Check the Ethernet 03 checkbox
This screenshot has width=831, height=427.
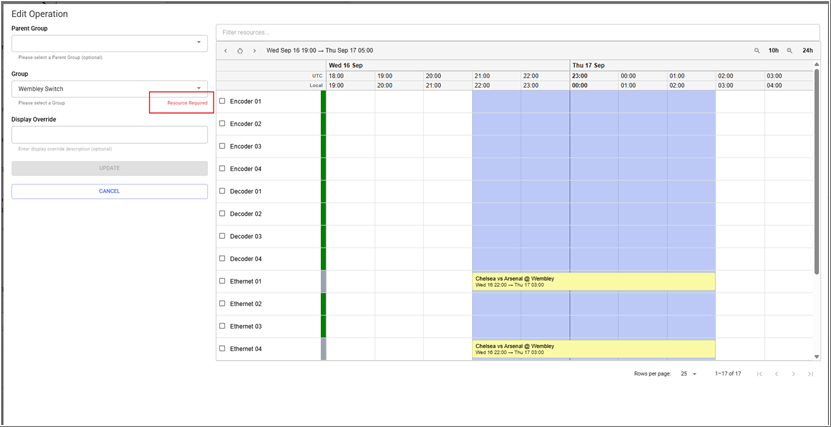click(222, 326)
